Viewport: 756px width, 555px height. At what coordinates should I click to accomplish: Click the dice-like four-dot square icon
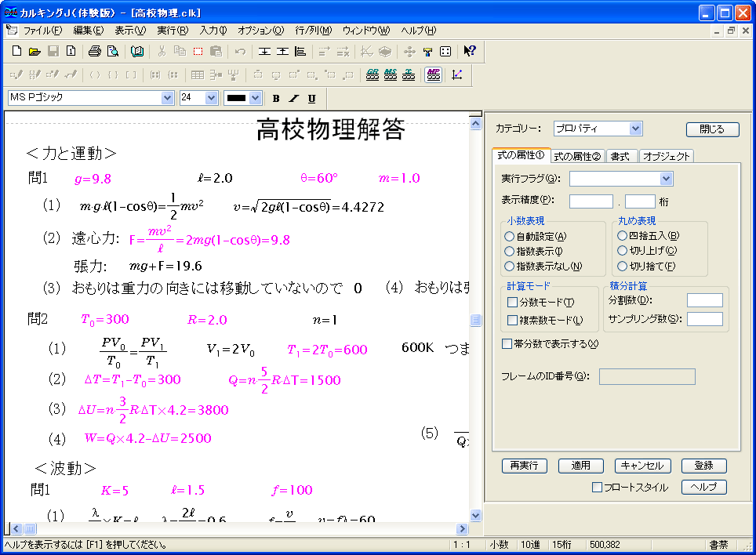tap(446, 51)
